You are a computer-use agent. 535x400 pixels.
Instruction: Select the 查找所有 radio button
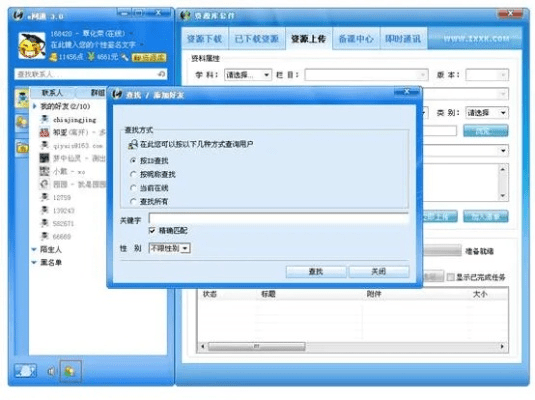click(x=133, y=201)
